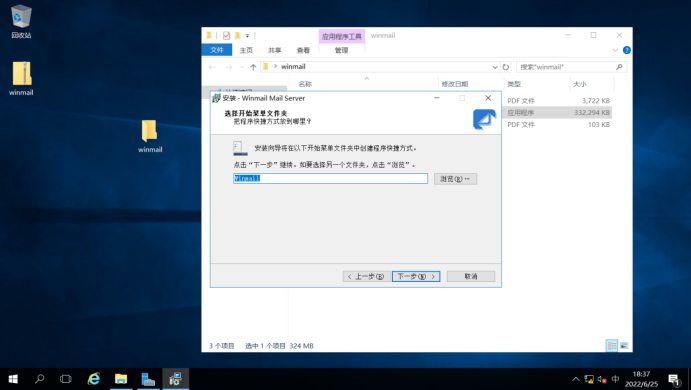Open the 查看 ribbon tab
Viewport: 691px width, 390px height.
(x=303, y=50)
